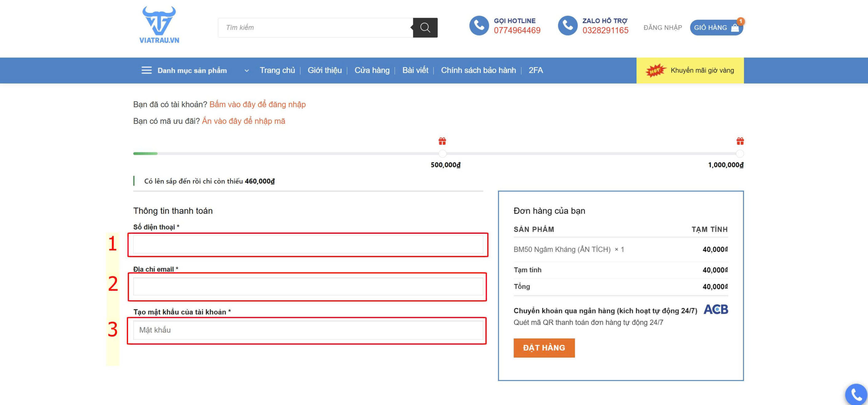Select Chuyển khoản qua ngân hàng option

tap(605, 311)
